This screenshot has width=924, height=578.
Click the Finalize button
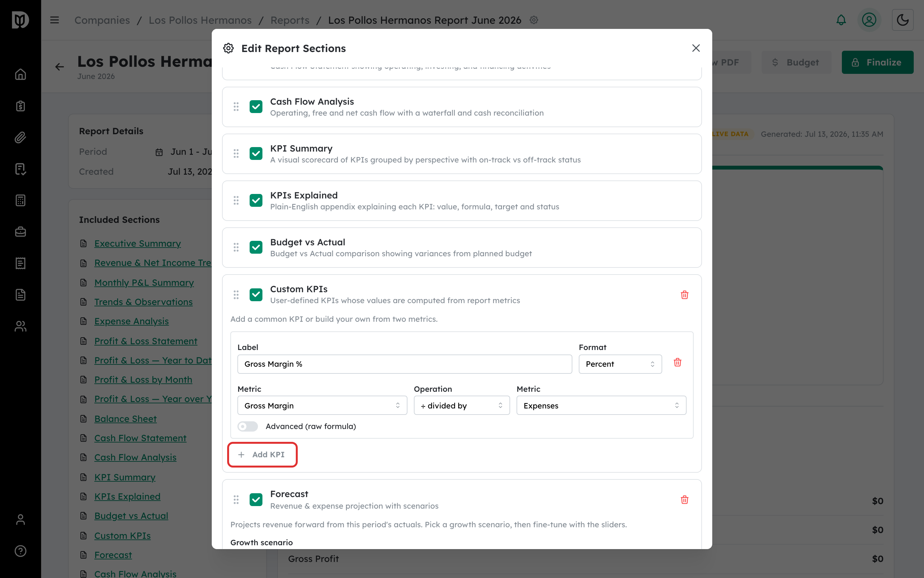[877, 62]
